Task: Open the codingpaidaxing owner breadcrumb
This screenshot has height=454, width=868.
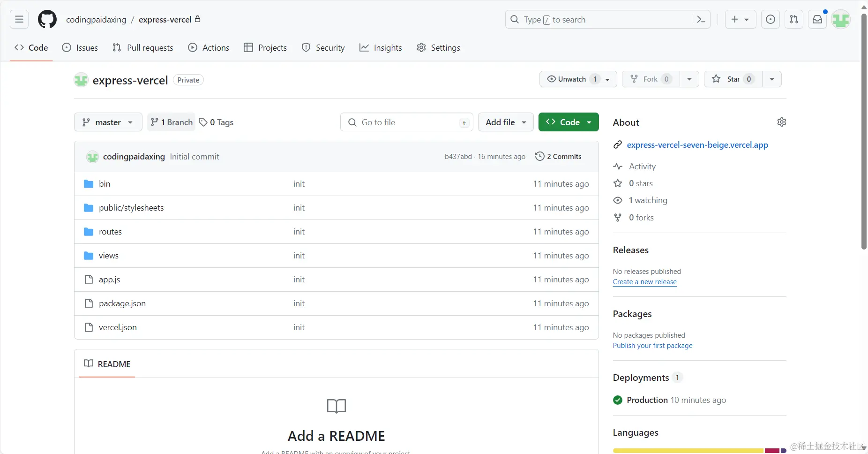Action: [96, 20]
